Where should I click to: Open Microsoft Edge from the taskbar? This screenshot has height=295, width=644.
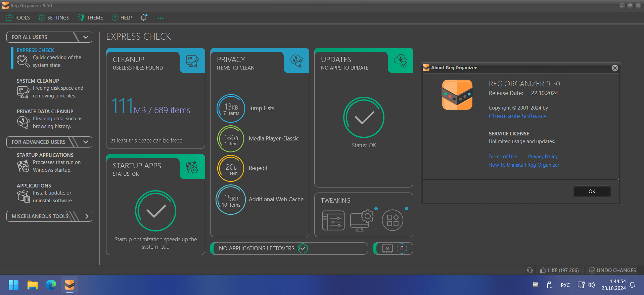click(51, 285)
